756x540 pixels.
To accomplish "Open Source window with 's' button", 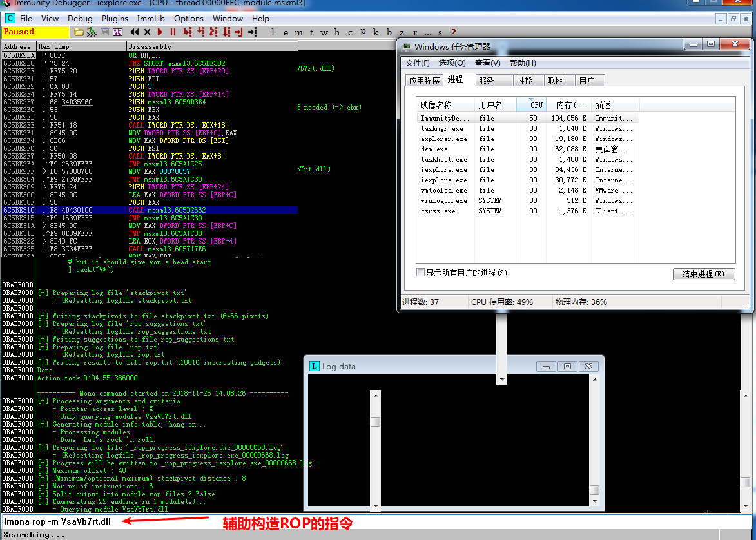I will [x=440, y=32].
